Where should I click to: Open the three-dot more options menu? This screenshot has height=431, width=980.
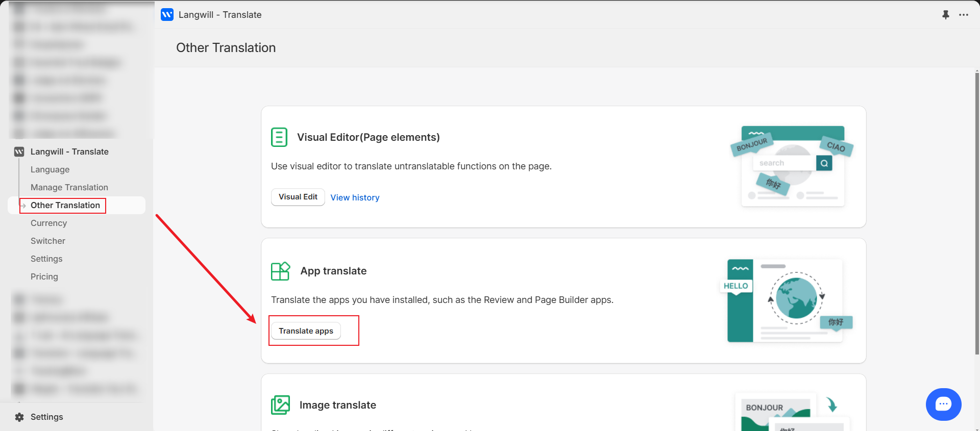964,15
